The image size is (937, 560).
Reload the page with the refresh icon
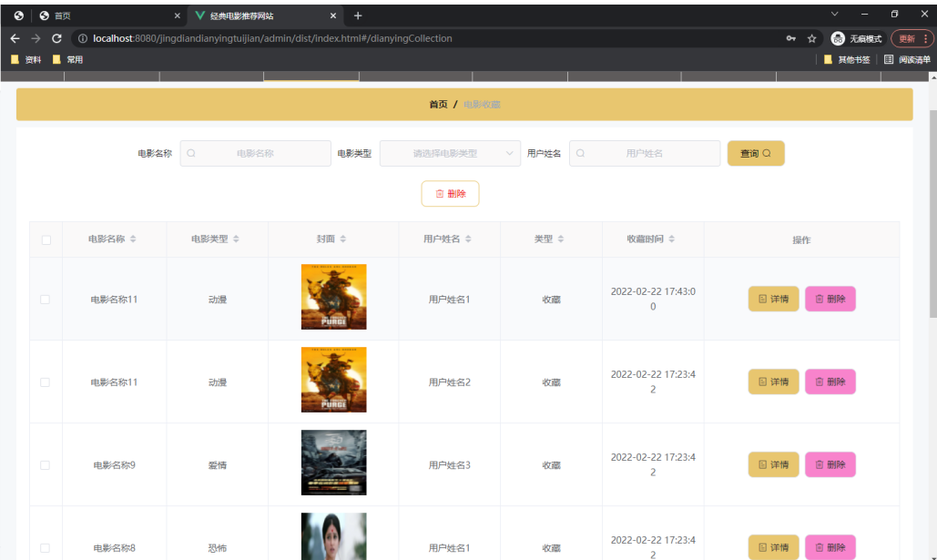click(56, 38)
